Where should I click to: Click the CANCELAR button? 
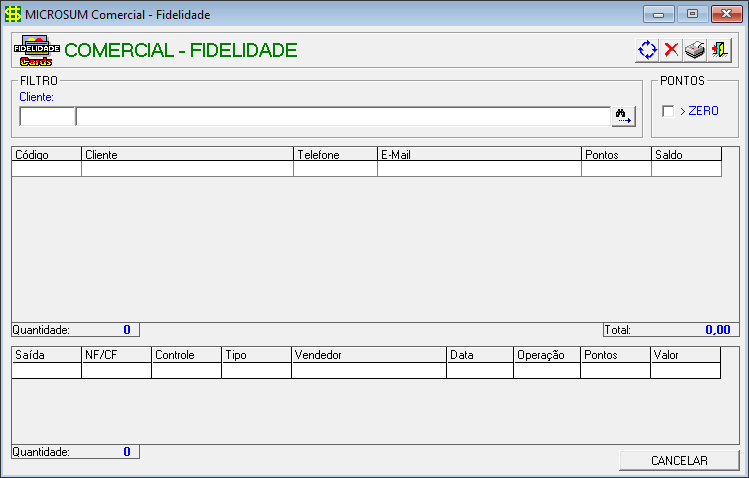coord(679,460)
